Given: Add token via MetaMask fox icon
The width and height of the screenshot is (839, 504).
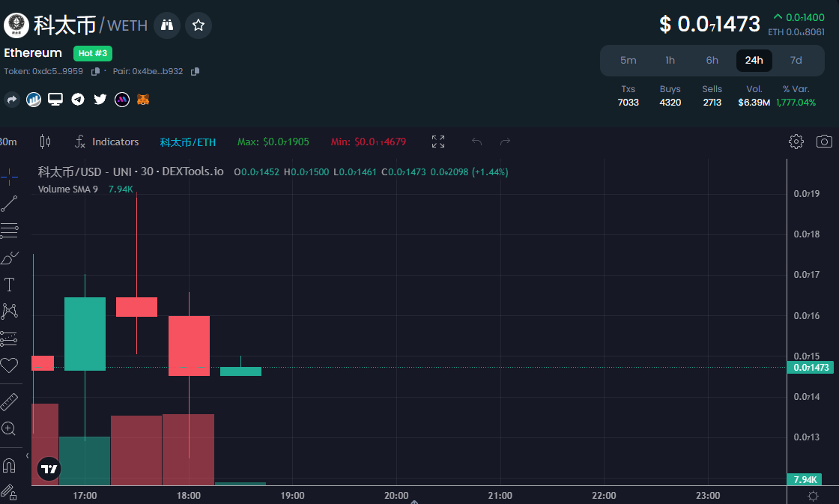Looking at the screenshot, I should point(143,100).
